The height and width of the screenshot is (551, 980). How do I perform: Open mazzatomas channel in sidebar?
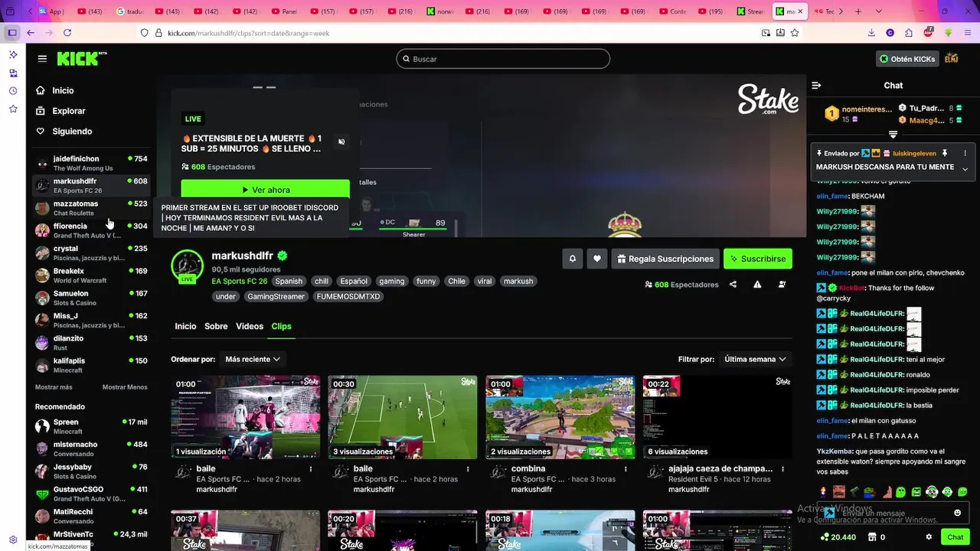91,208
